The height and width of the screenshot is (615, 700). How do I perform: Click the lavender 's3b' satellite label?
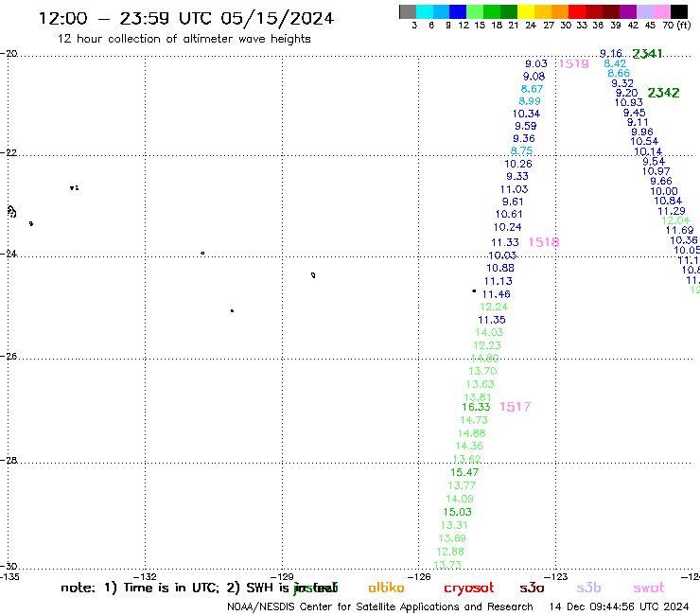tap(588, 588)
